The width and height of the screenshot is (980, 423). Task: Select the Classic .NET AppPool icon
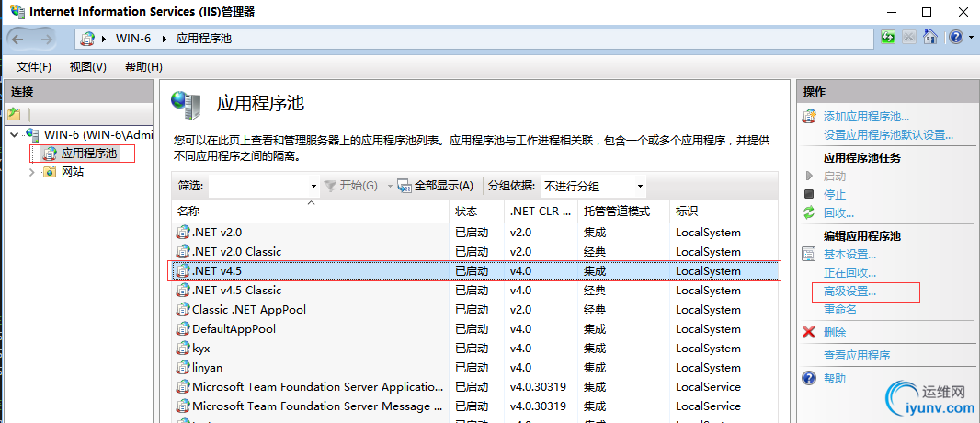183,310
